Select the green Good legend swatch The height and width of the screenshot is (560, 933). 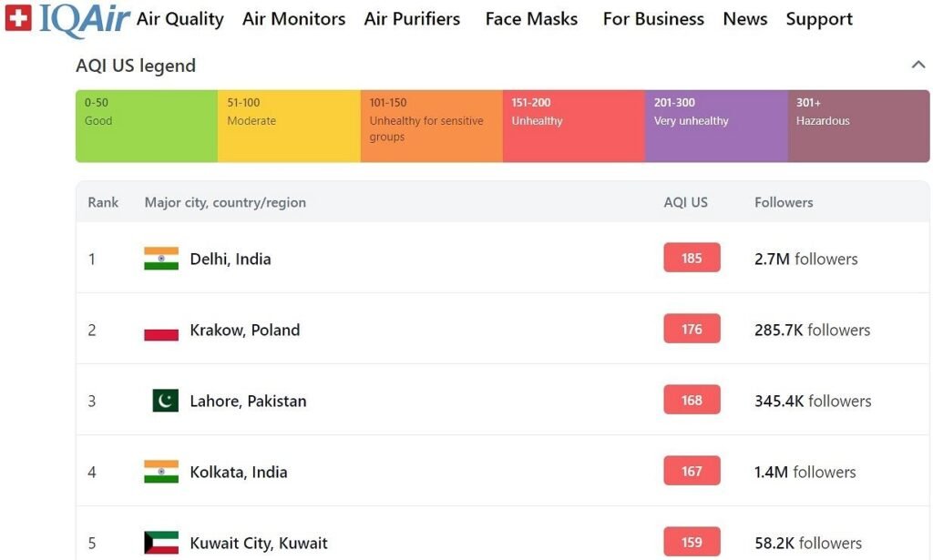coord(147,126)
